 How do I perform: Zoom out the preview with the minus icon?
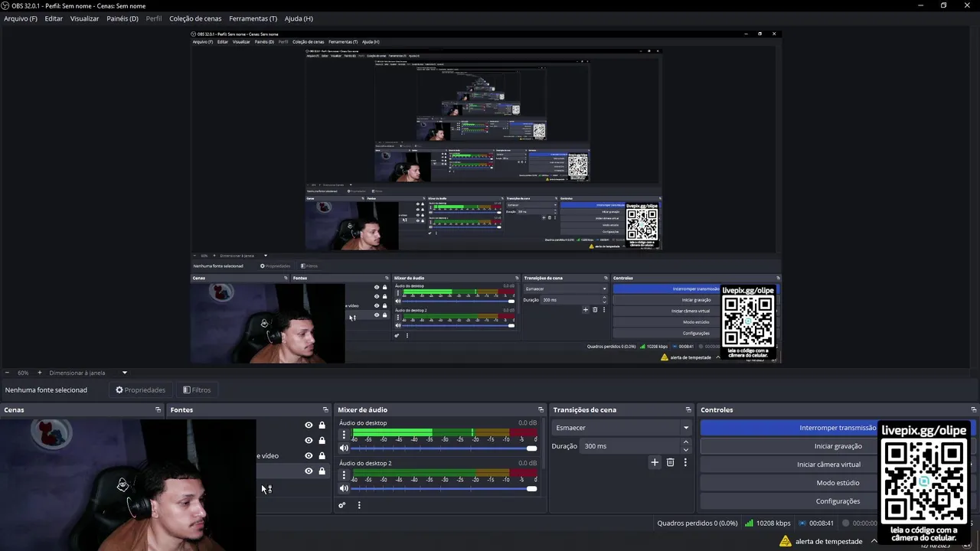(x=7, y=373)
